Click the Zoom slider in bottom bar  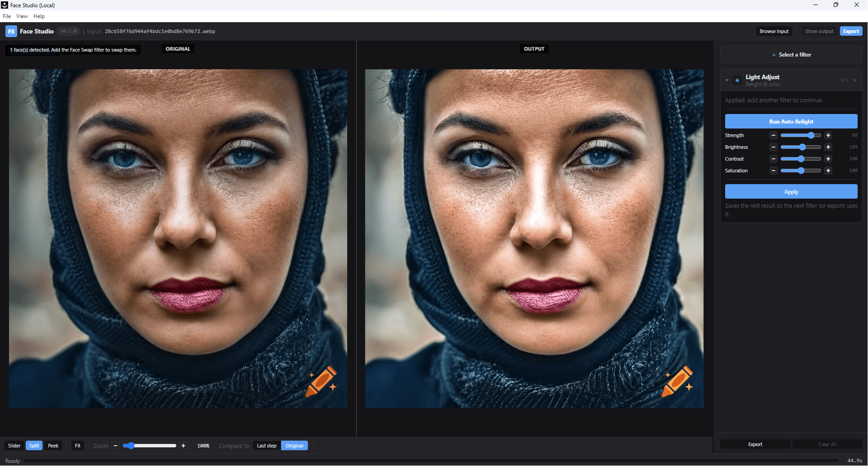pos(150,446)
